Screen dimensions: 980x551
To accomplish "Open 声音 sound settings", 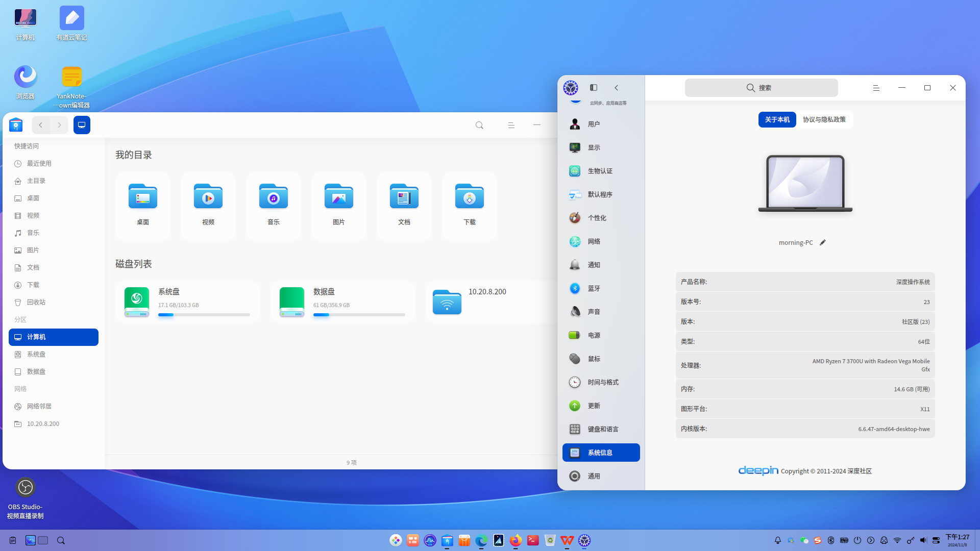I will pos(601,312).
